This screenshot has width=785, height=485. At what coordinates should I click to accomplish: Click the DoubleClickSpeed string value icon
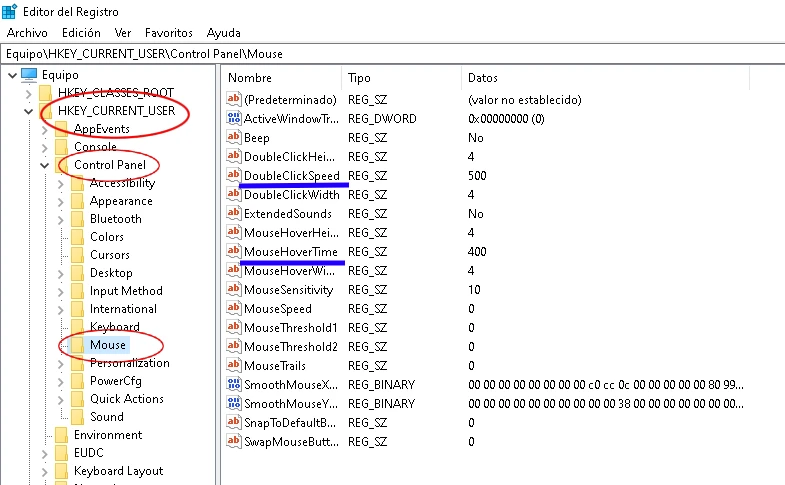click(x=235, y=176)
